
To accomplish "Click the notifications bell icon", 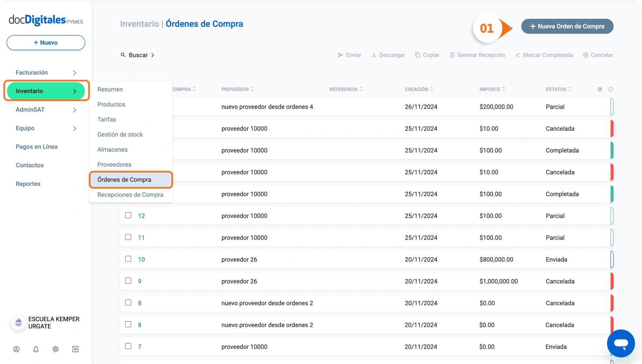I will (x=36, y=349).
